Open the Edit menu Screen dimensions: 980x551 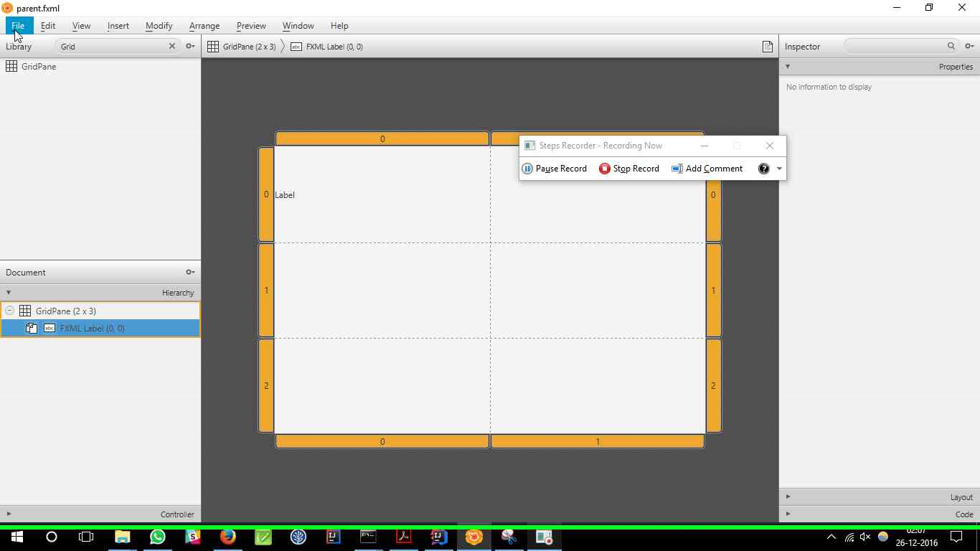[48, 26]
